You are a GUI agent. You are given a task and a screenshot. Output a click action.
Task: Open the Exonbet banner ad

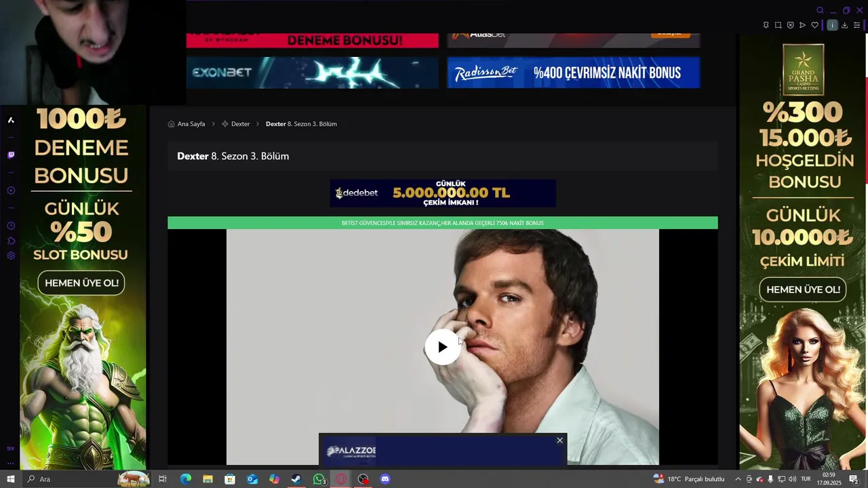tap(312, 73)
